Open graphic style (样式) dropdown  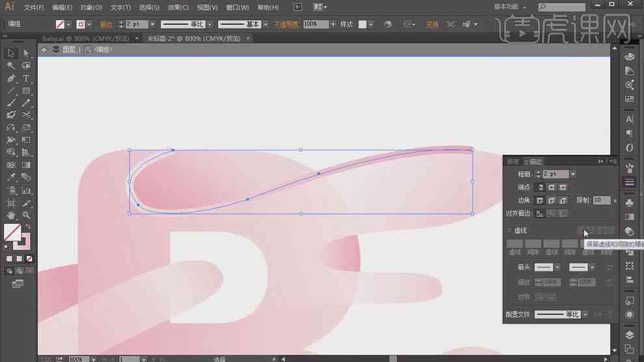pyautogui.click(x=371, y=24)
